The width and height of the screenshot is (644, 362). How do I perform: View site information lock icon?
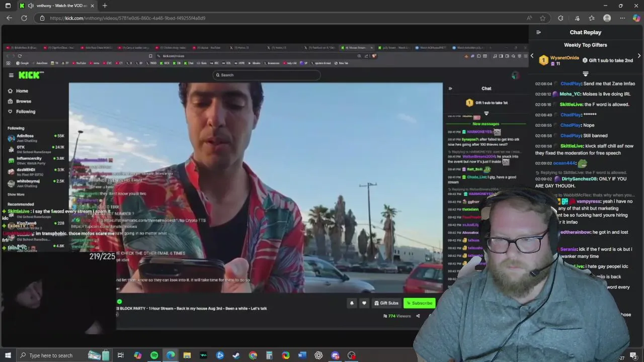click(x=43, y=18)
